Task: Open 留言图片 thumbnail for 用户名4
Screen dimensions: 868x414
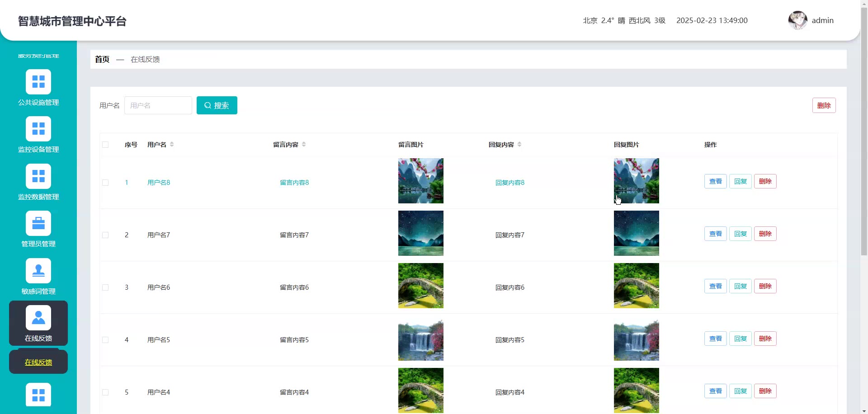Action: [x=421, y=390]
